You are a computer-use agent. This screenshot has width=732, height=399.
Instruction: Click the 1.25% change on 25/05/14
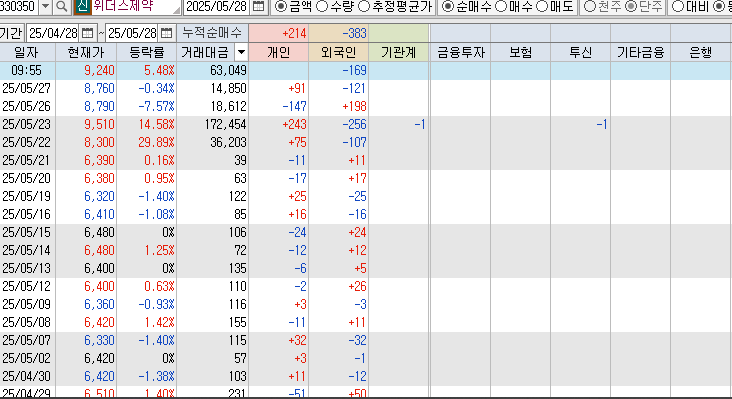click(159, 251)
